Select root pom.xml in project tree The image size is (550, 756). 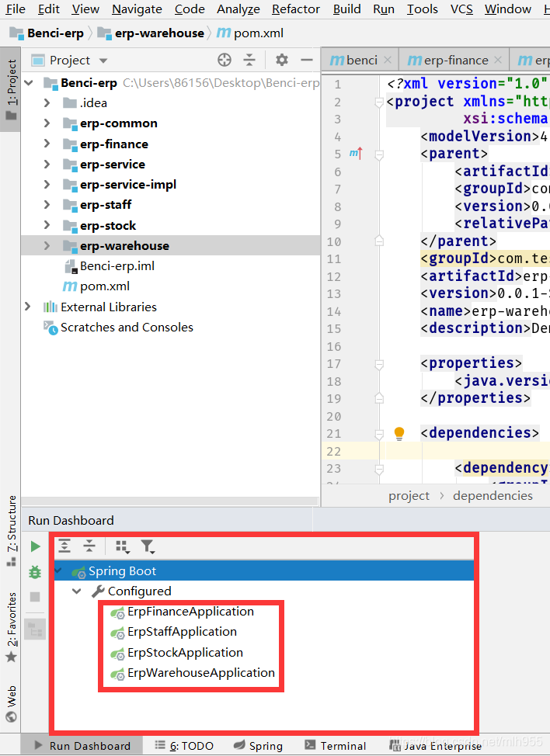pyautogui.click(x=96, y=286)
